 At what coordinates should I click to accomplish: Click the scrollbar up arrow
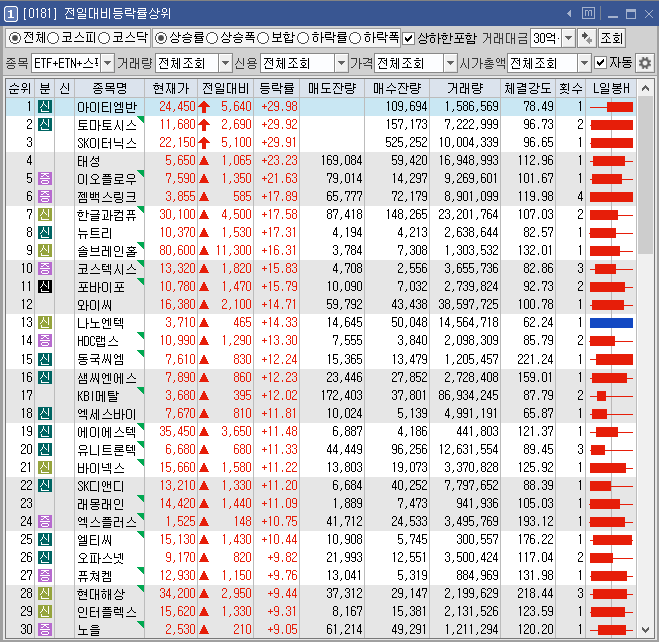coord(646,88)
